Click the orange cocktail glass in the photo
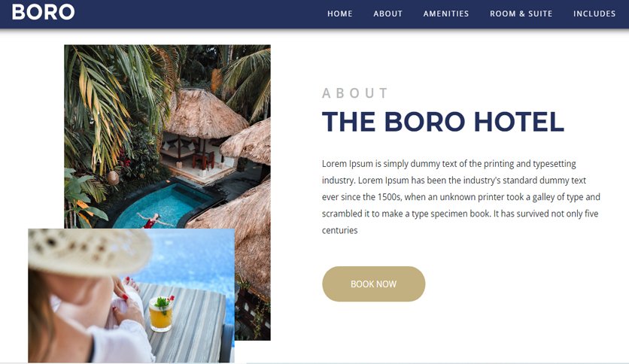Viewport: 629px width, 364px height. 161,314
